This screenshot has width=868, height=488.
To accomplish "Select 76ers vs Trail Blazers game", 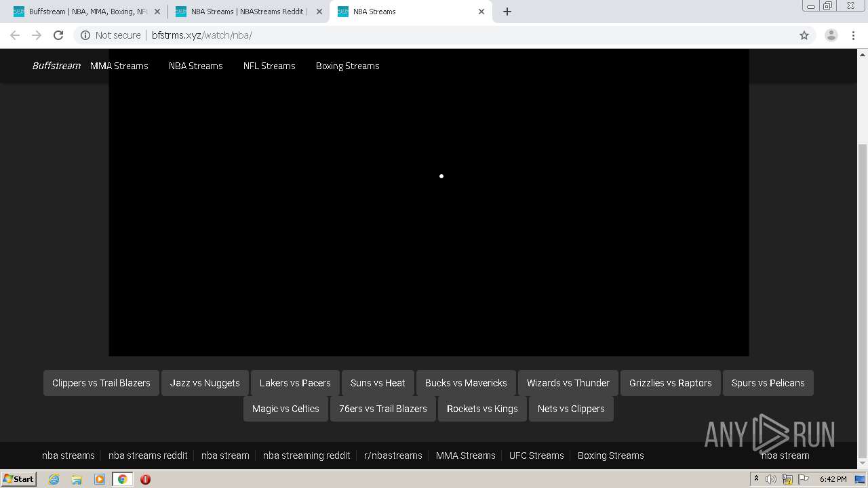I will tap(383, 409).
